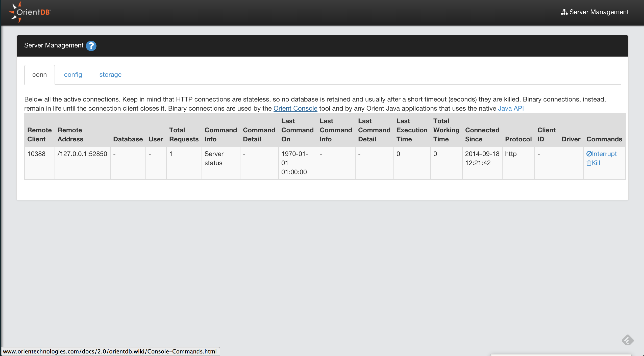Image resolution: width=644 pixels, height=356 pixels.
Task: Open the Orient Console link
Action: click(x=295, y=108)
